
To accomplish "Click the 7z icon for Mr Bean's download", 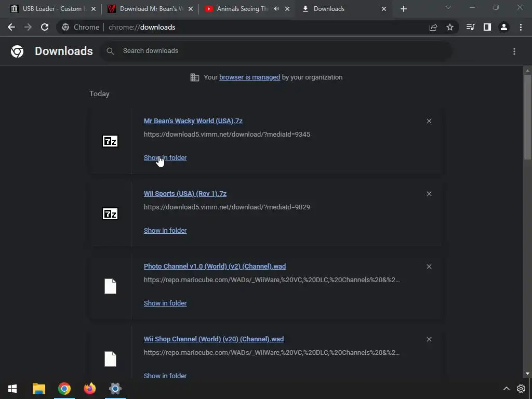I will pyautogui.click(x=110, y=141).
